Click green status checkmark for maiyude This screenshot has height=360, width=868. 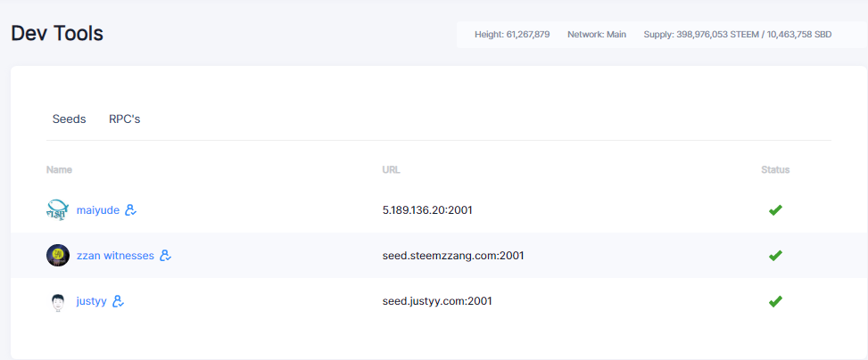point(775,210)
